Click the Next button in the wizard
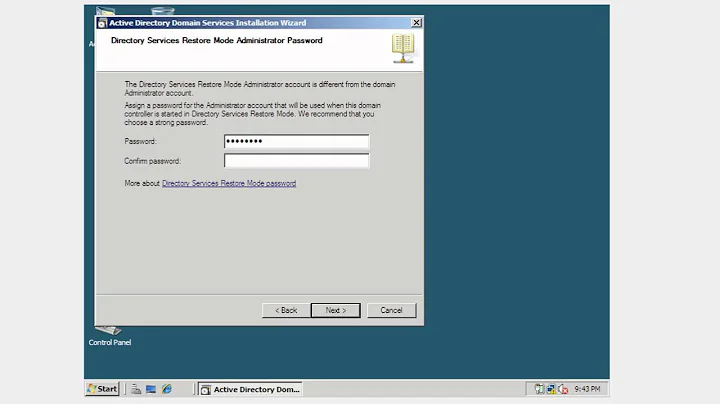 pyautogui.click(x=336, y=310)
